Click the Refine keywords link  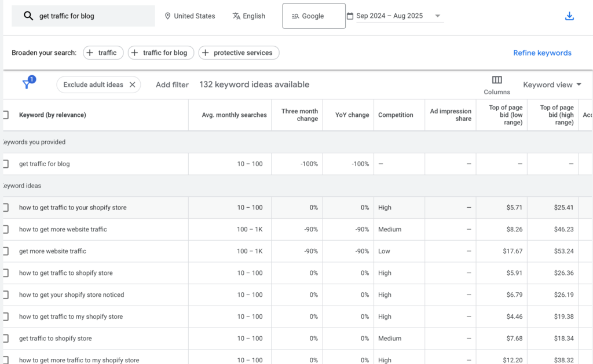542,53
